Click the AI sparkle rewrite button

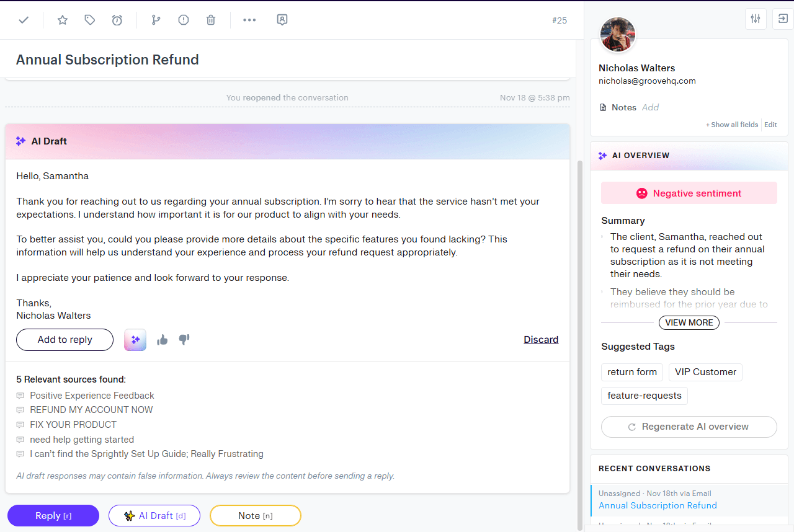click(x=135, y=340)
